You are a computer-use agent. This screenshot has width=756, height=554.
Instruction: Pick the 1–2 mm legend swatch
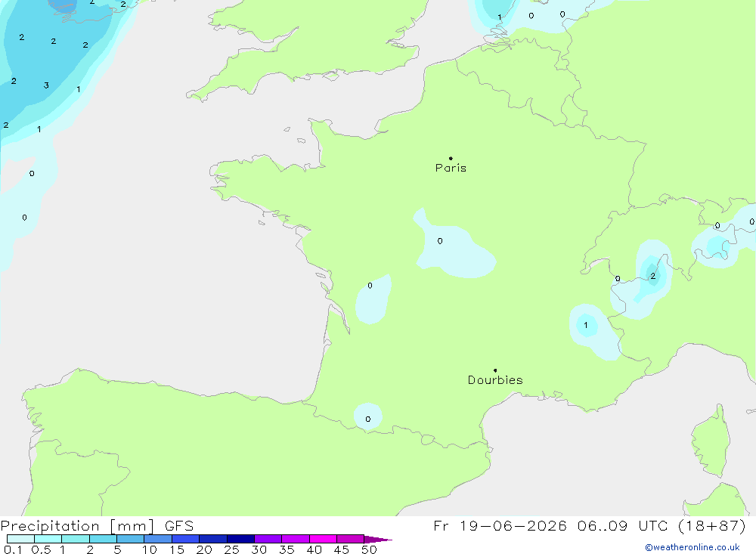[76, 539]
